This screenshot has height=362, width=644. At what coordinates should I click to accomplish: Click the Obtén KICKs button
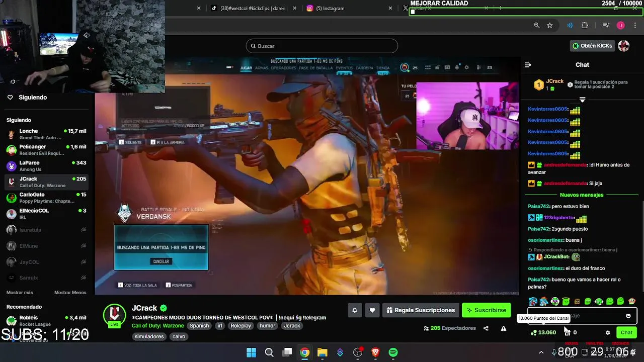593,46
